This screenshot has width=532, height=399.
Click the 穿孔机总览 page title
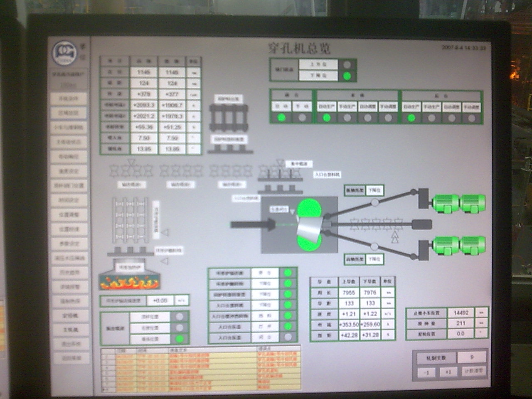[x=299, y=48]
